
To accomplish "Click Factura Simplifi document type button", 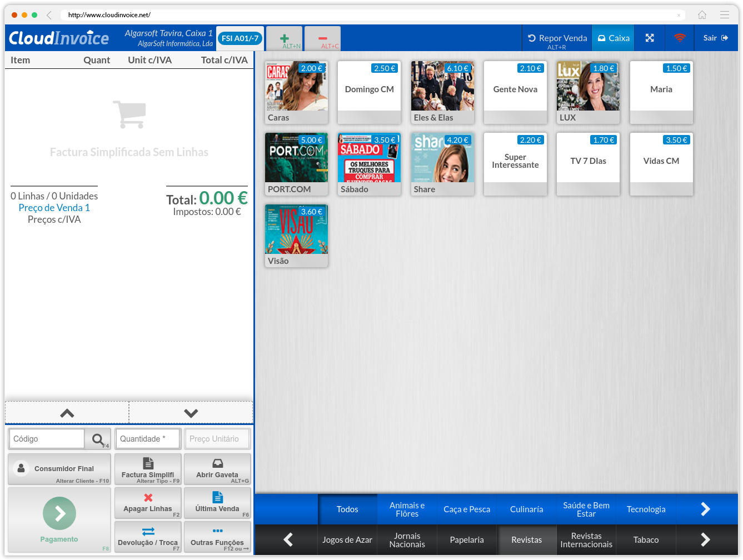I will click(x=148, y=469).
